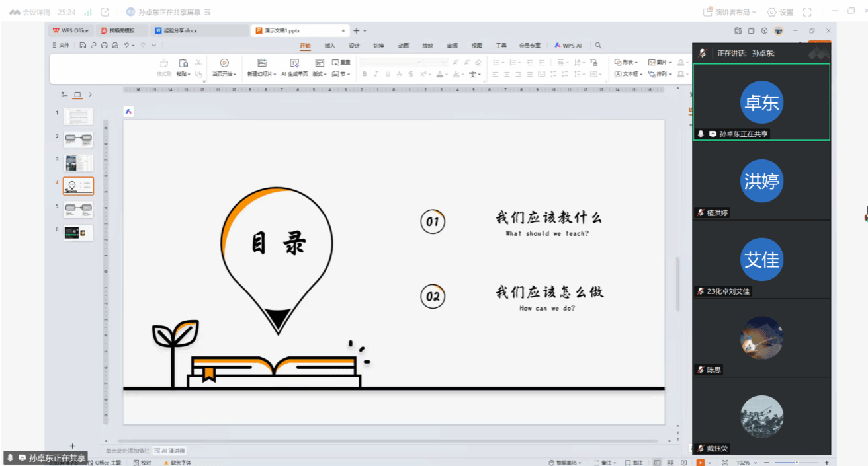The image size is (868, 466).
Task: Switch to normal view in status bar
Action: tap(657, 463)
